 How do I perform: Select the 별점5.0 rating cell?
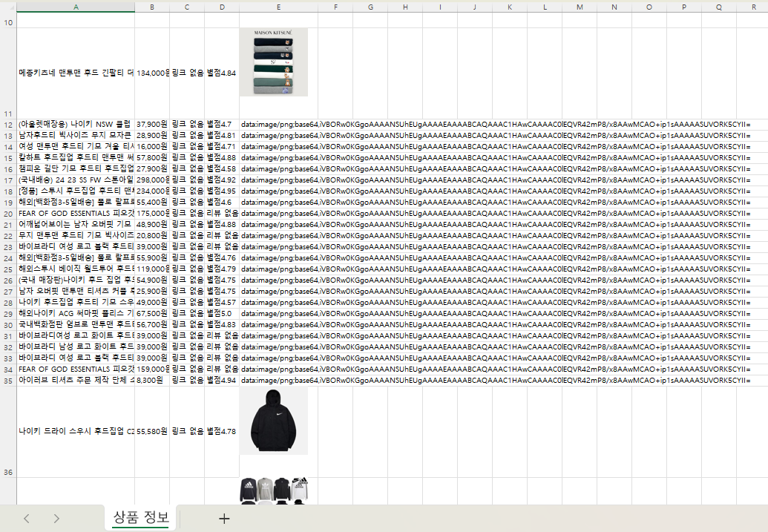point(222,314)
